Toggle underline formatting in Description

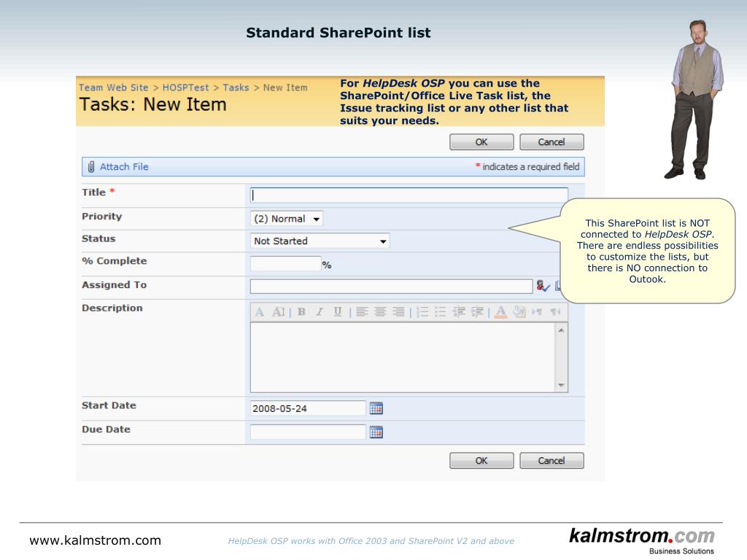[337, 312]
